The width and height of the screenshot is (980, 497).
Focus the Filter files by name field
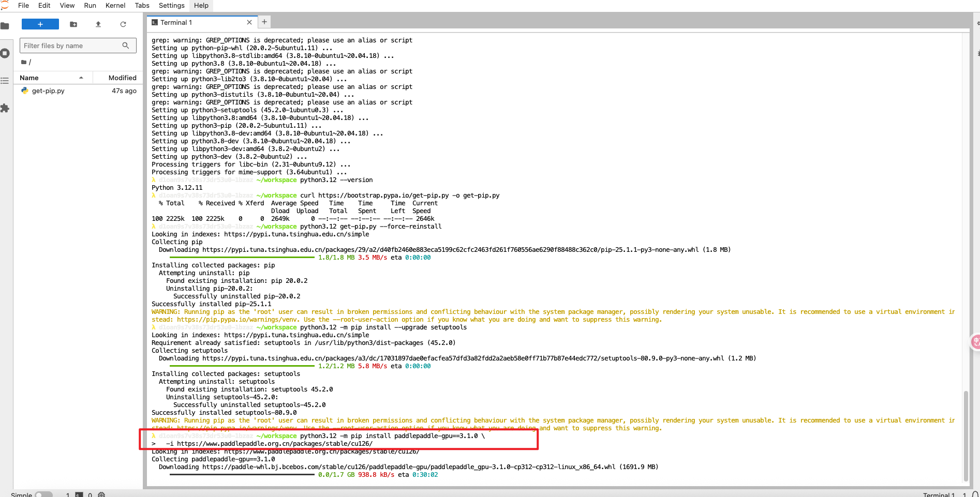[78, 46]
